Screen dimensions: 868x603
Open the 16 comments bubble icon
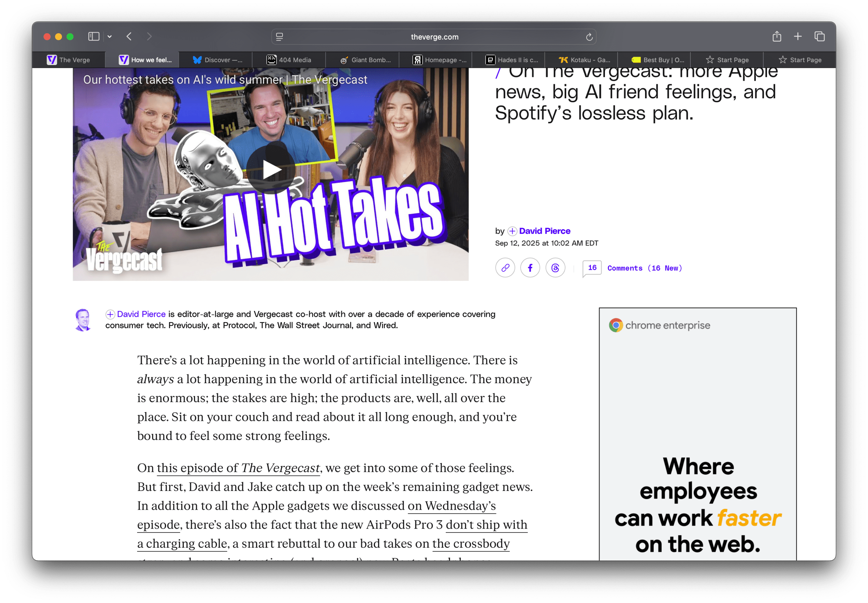click(x=592, y=268)
